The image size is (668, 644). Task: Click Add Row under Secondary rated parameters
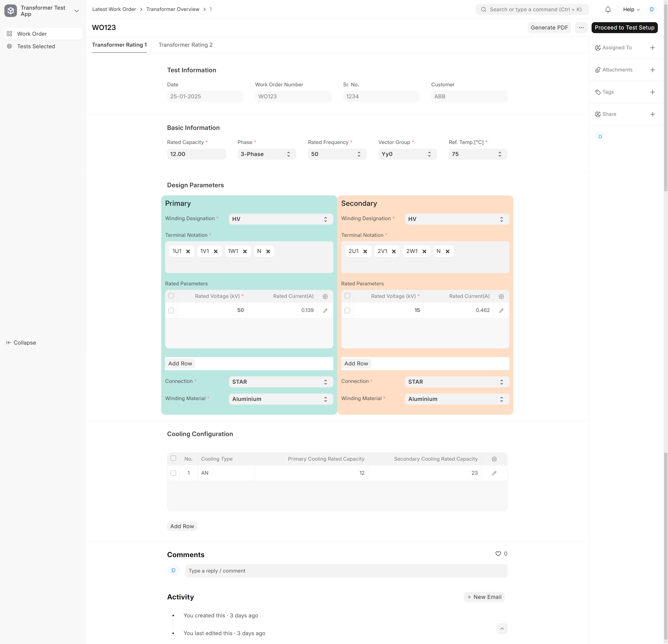(x=356, y=364)
